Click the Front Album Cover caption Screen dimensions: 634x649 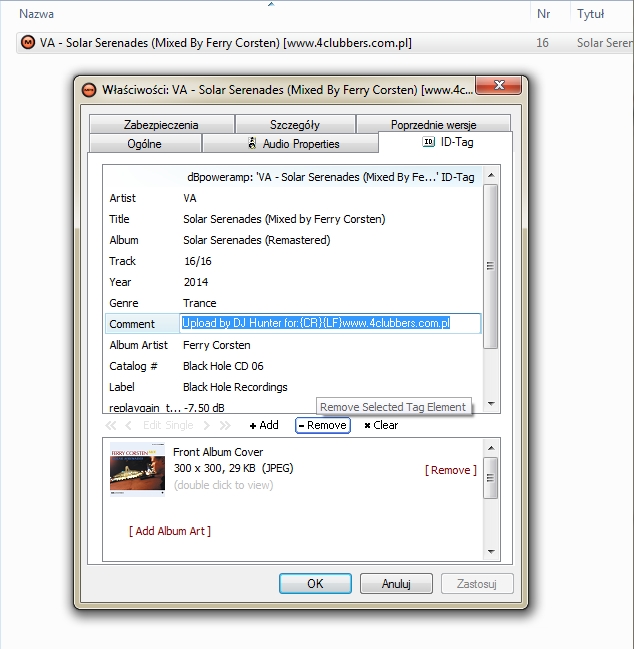218,452
